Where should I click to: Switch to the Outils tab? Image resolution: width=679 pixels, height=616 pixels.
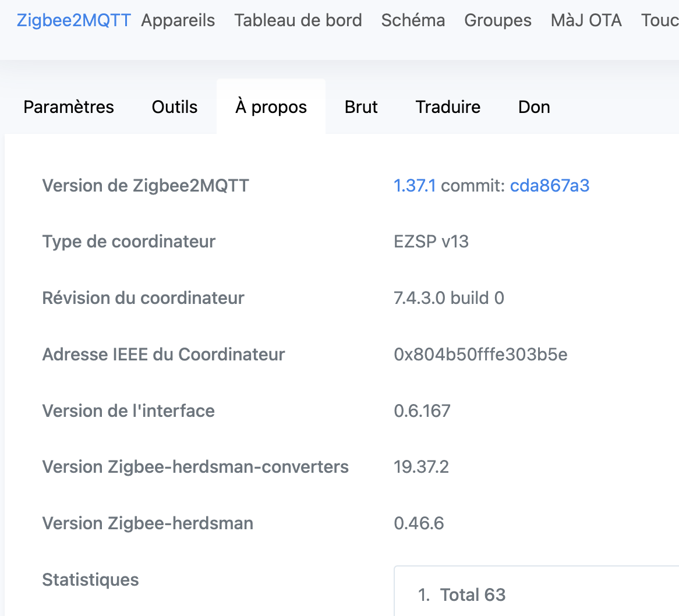coord(175,107)
